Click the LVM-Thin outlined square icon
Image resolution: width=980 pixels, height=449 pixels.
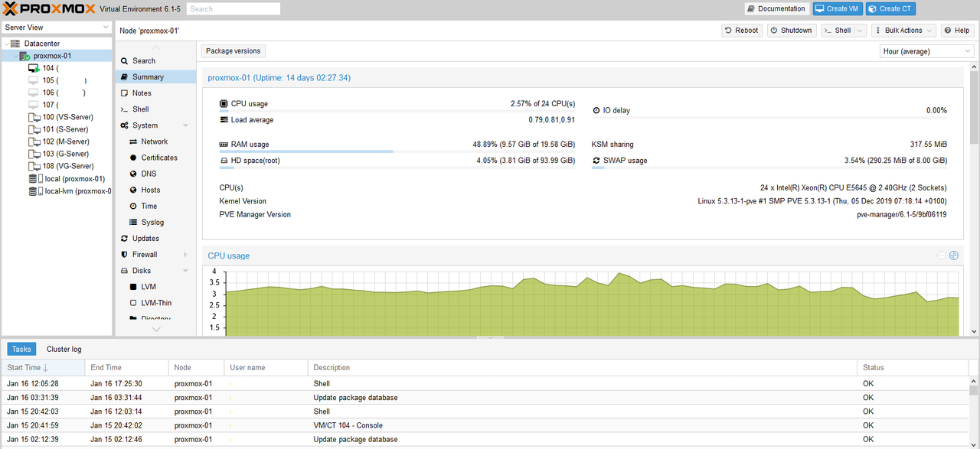pyautogui.click(x=133, y=303)
